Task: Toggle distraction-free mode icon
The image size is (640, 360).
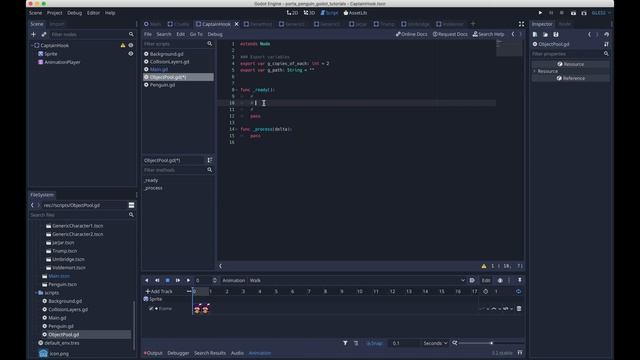Action: (x=521, y=24)
